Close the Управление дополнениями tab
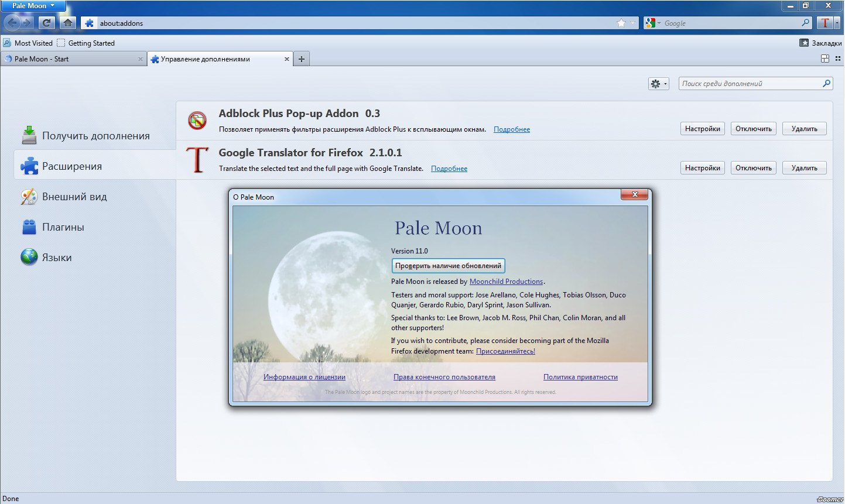845x504 pixels. 287,59
